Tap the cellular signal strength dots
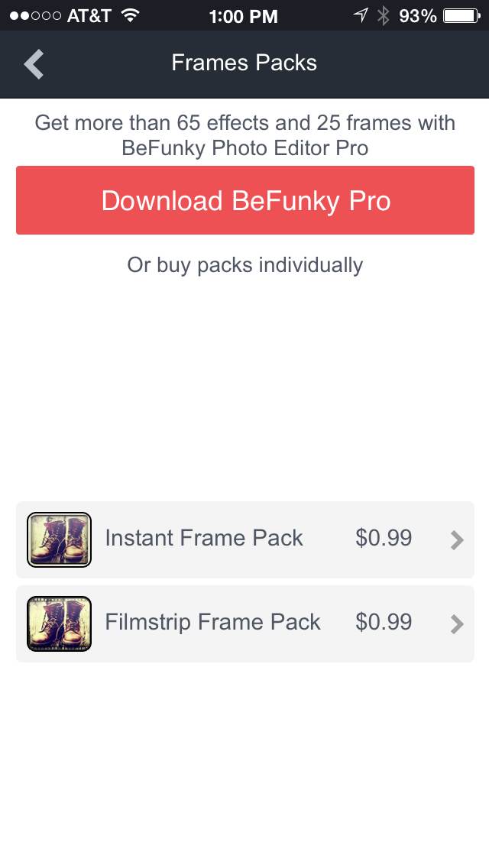Image resolution: width=489 pixels, height=868 pixels. pyautogui.click(x=35, y=15)
